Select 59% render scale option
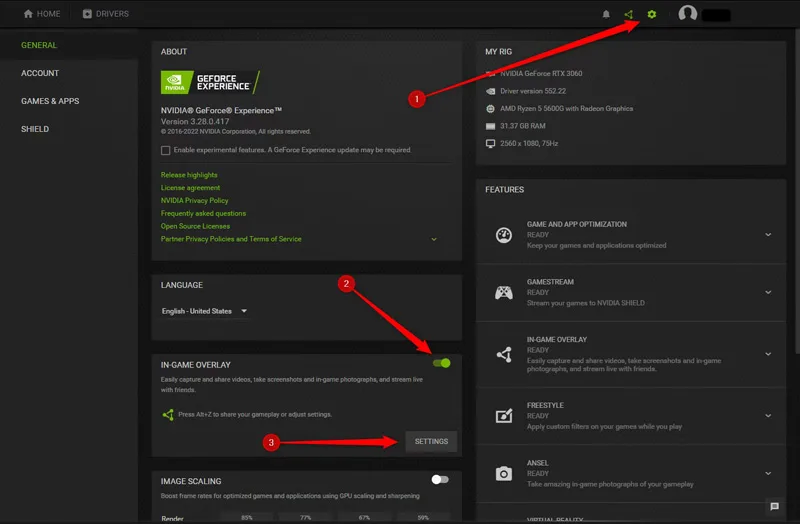 423,517
